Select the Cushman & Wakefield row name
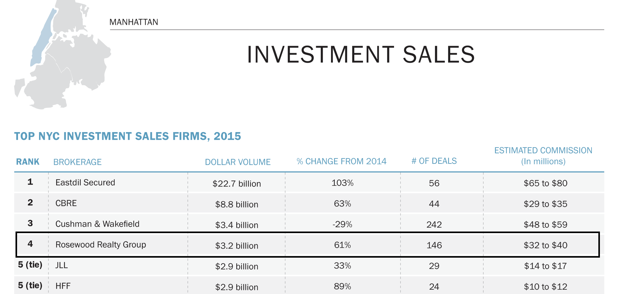 pos(97,224)
